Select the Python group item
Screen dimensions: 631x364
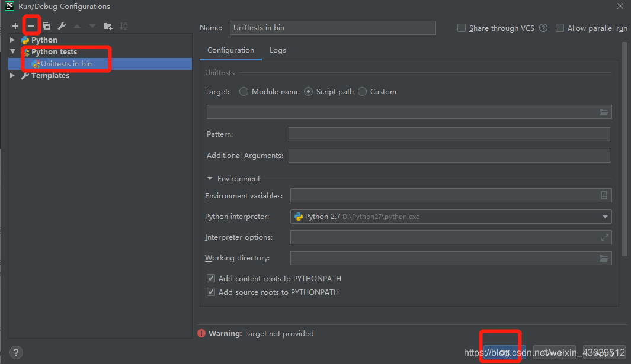[44, 40]
